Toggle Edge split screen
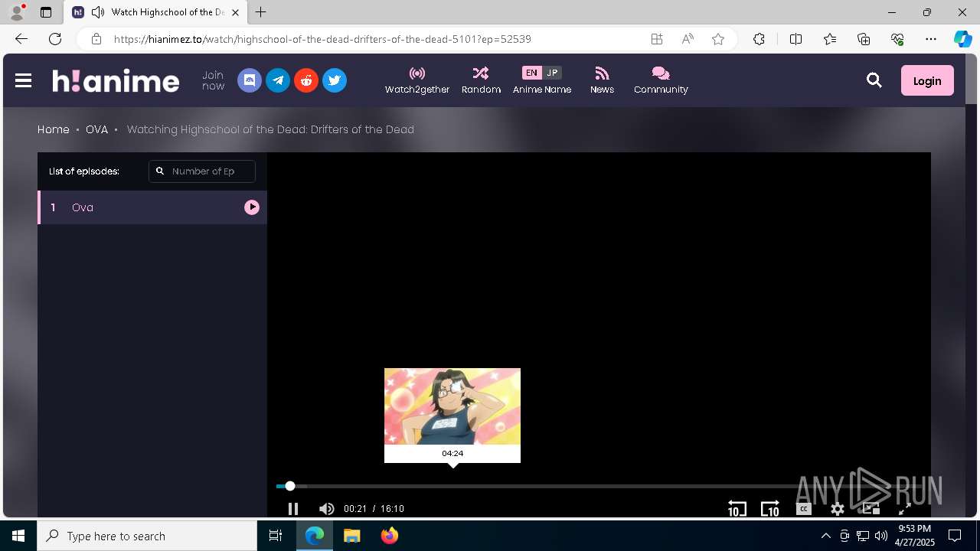This screenshot has height=551, width=980. click(x=795, y=39)
